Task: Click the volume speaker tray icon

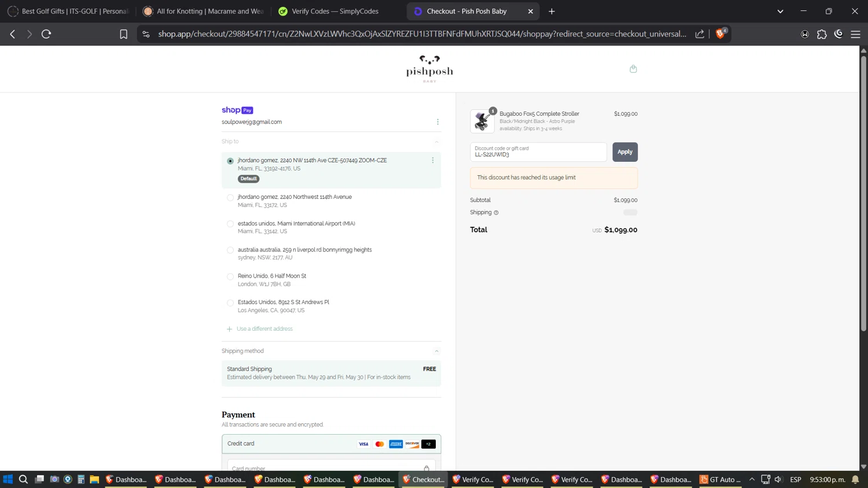Action: pos(778,479)
